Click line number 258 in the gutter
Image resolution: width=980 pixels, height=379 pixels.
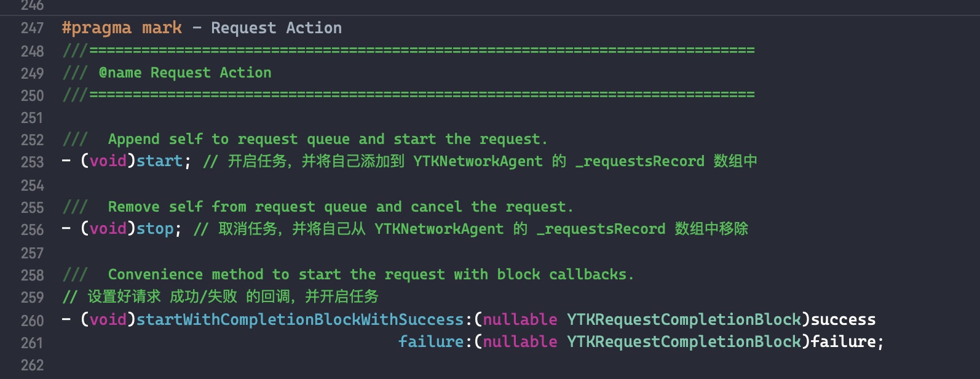click(x=32, y=275)
